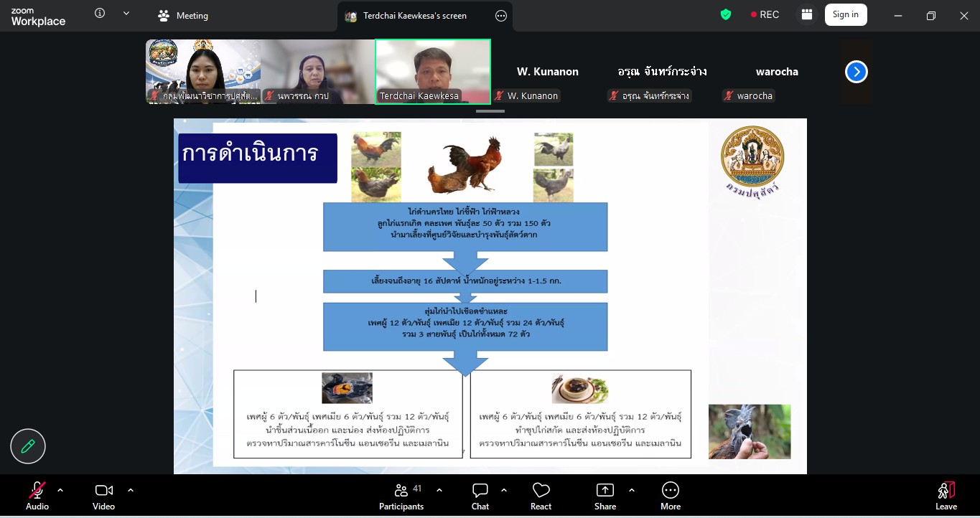This screenshot has width=980, height=518.
Task: Unmute the microphone Audio button
Action: coord(37,496)
